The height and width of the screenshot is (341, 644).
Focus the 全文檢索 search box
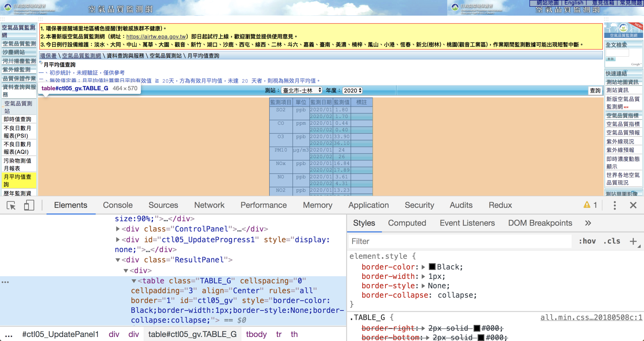(x=617, y=53)
